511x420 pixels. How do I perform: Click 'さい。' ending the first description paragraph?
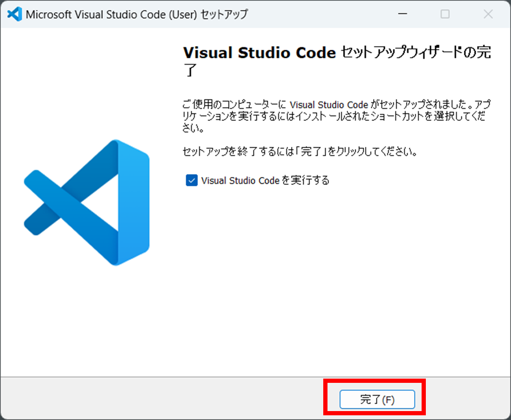point(193,128)
